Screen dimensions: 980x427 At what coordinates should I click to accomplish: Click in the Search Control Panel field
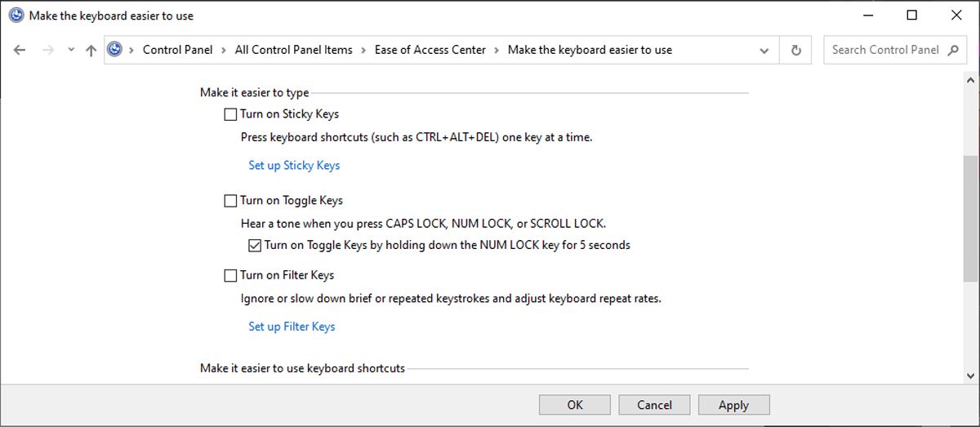pyautogui.click(x=885, y=50)
